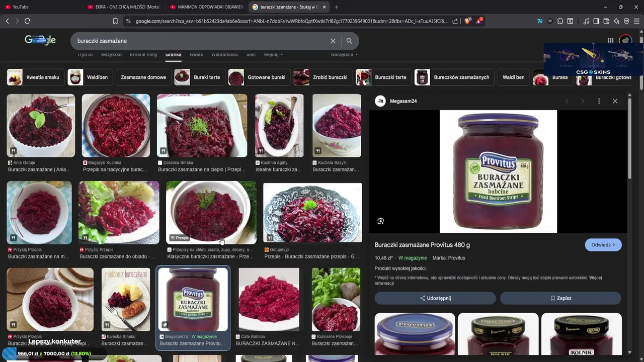Select the Buraczków zasmażanych filter chip

[x=454, y=77]
